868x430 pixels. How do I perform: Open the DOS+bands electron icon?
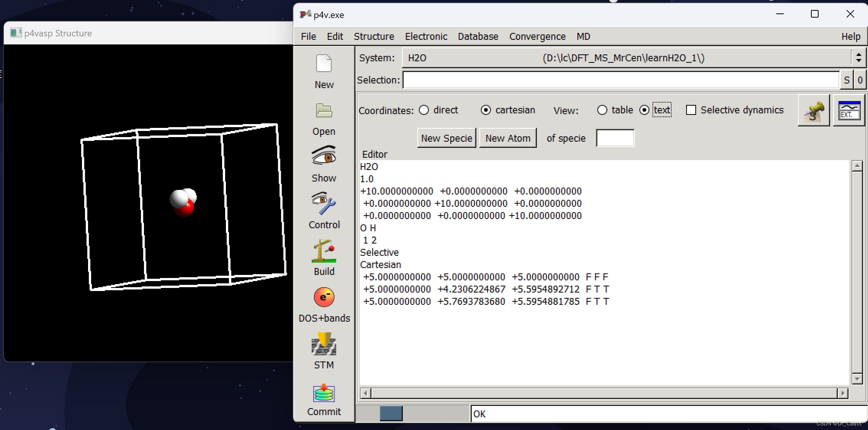(x=324, y=298)
